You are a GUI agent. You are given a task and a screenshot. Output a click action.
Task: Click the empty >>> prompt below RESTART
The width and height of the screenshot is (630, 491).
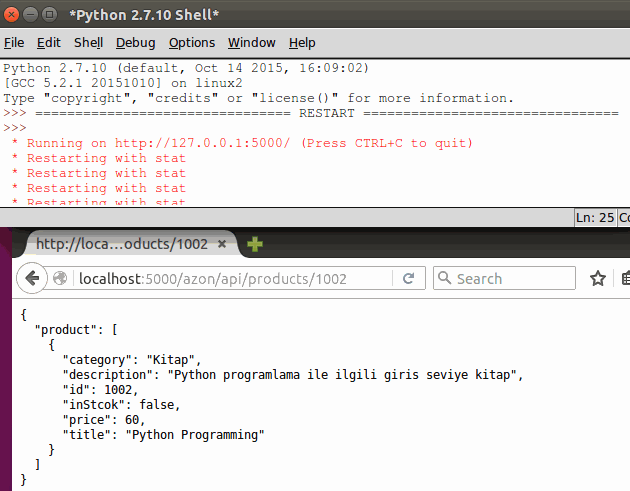pos(15,128)
